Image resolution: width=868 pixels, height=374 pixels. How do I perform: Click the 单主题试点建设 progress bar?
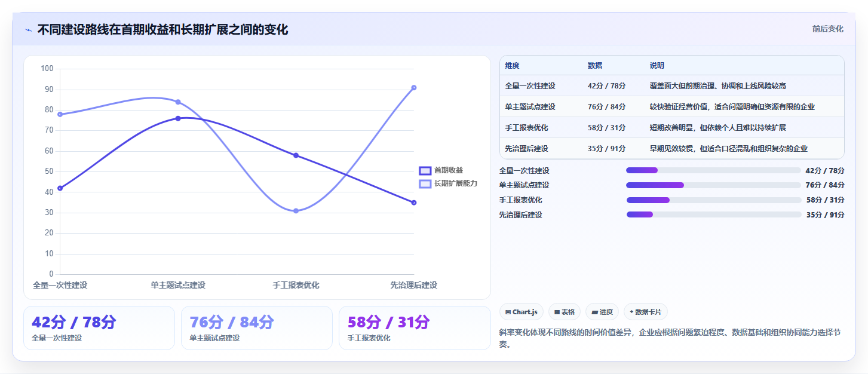tap(713, 185)
